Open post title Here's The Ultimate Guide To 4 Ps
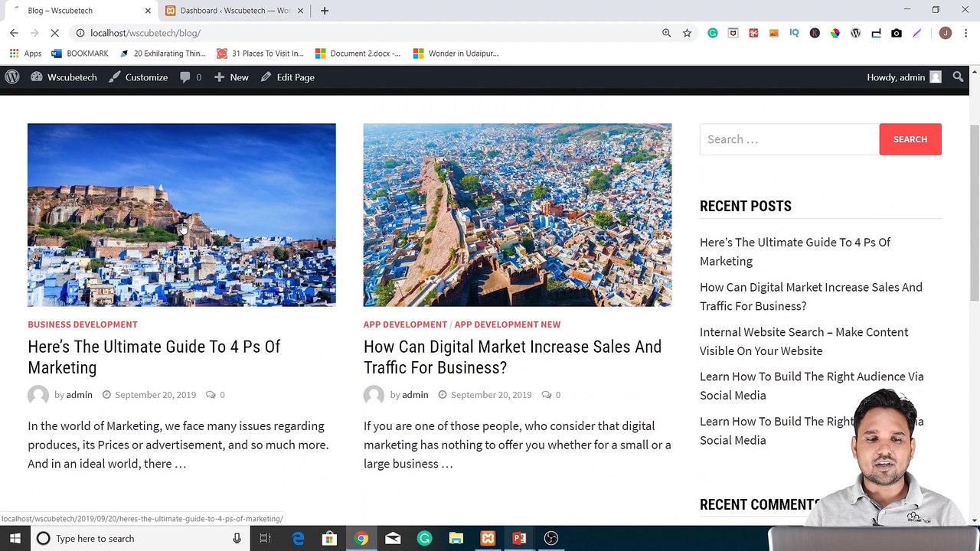This screenshot has width=980, height=551. (x=154, y=357)
